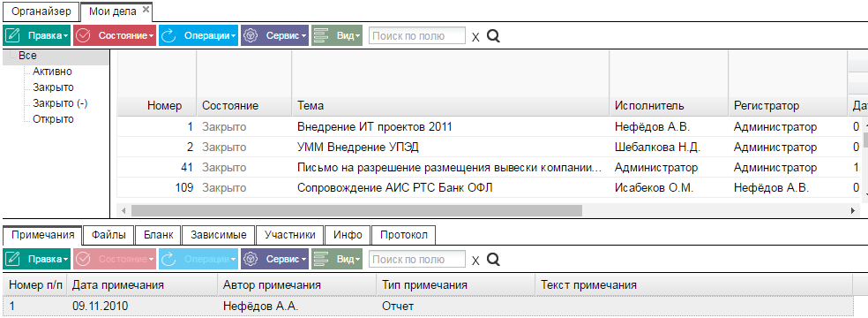The image size is (868, 318).
Task: Expand the lower Сервис dropdown menu
Action: tap(304, 260)
